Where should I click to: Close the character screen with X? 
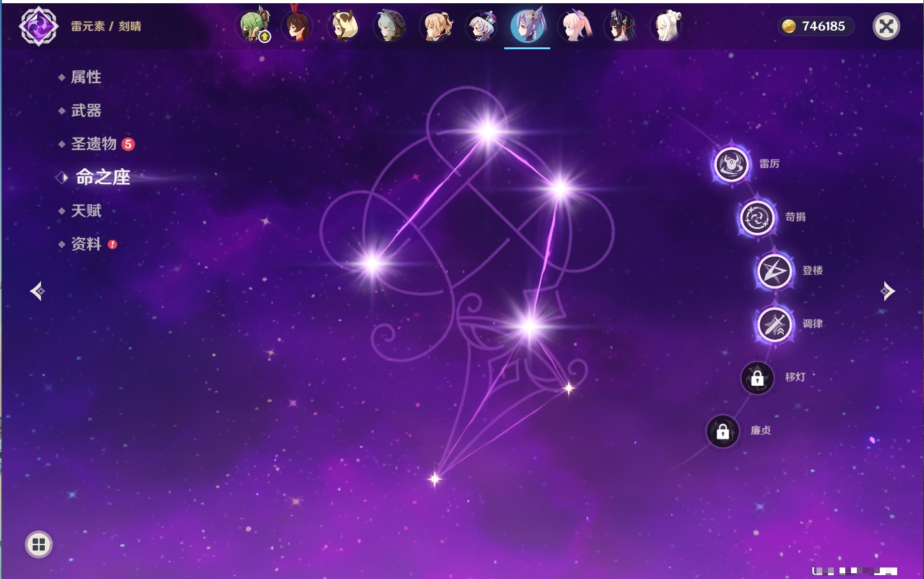click(886, 26)
